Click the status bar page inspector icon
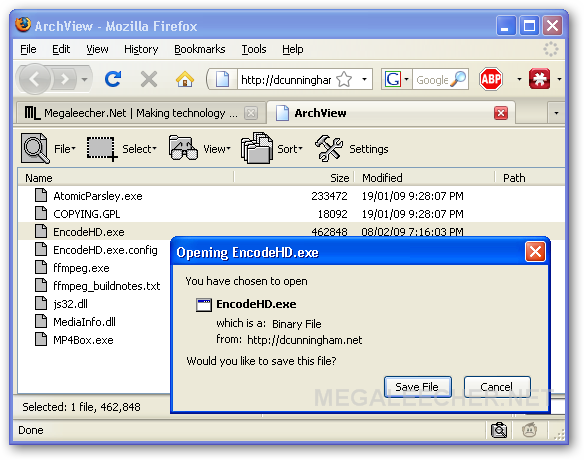This screenshot has height=460, width=584. (x=499, y=430)
